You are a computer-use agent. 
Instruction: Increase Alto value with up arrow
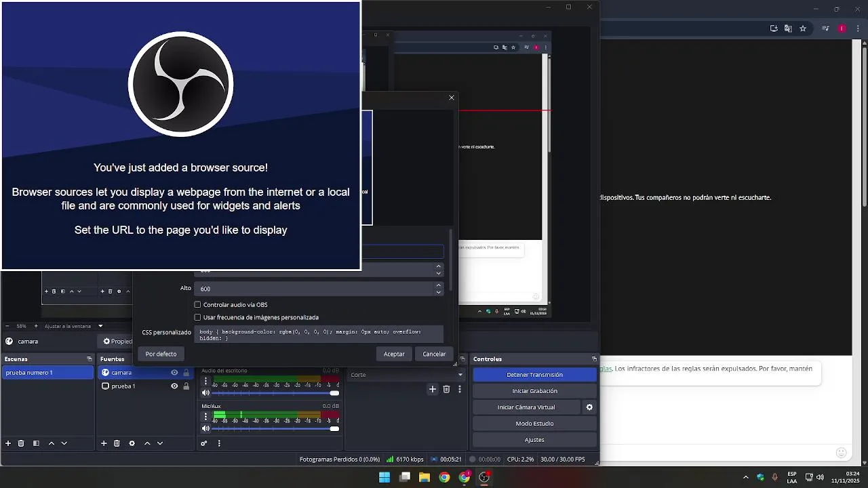tap(439, 285)
